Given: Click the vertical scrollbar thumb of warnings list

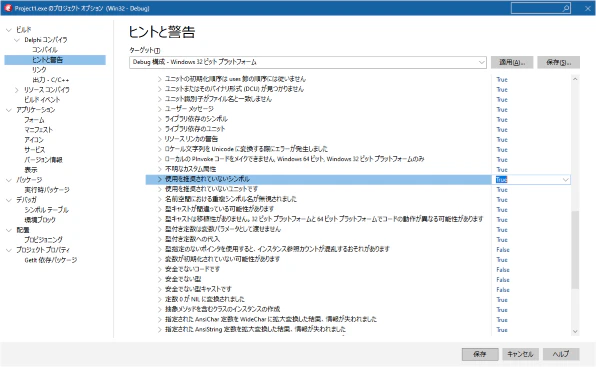Looking at the screenshot, I should pos(575,250).
